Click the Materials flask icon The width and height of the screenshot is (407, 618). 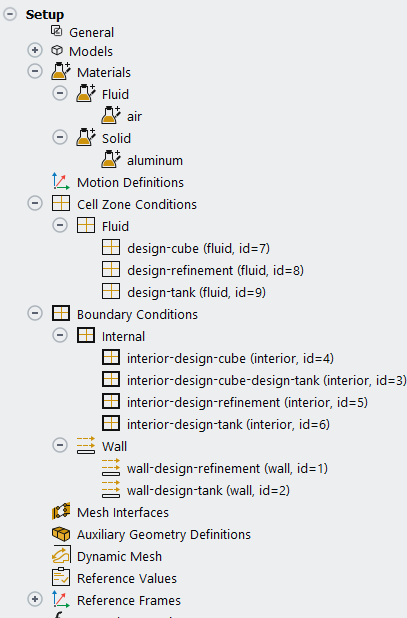(x=61, y=71)
